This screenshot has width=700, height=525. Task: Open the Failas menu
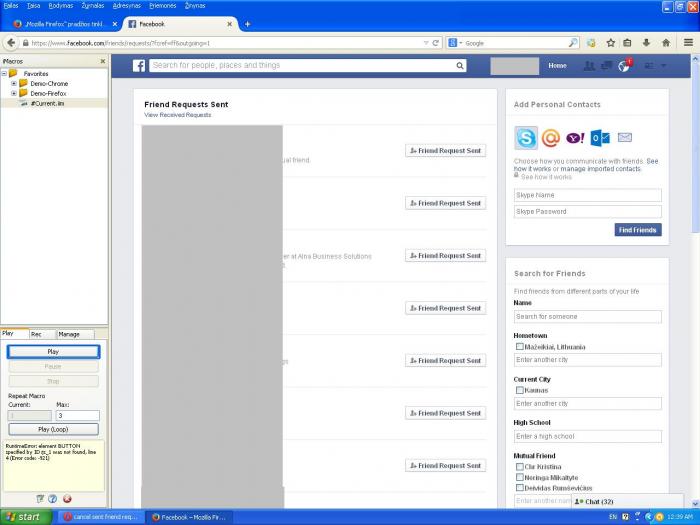pyautogui.click(x=11, y=5)
